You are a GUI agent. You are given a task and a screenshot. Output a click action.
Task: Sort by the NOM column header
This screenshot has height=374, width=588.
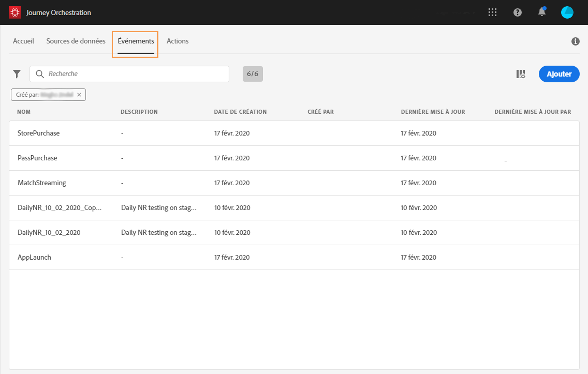coord(24,112)
